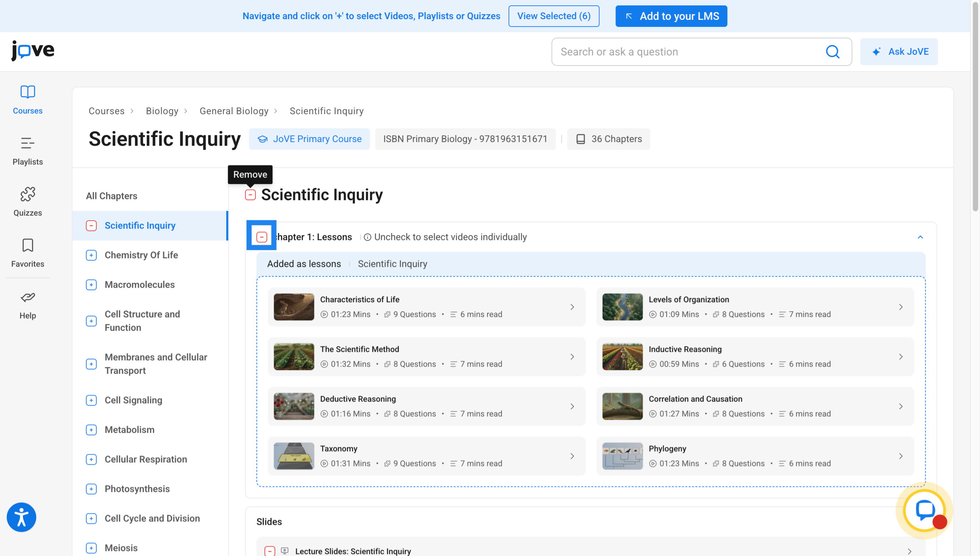Remove Lecture Slides: Scientific Inquiry selection
Screen dimensions: 980x556
[270, 551]
